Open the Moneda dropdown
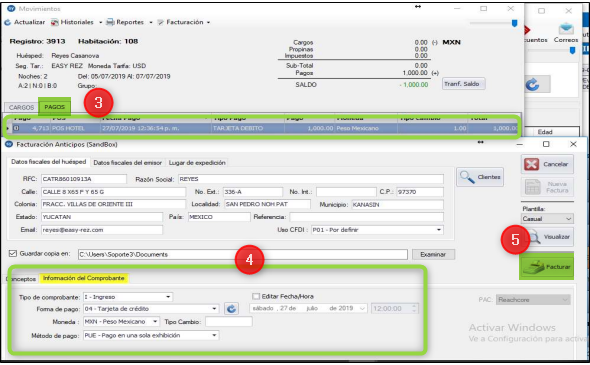Image resolution: width=590 pixels, height=365 pixels. point(121,322)
